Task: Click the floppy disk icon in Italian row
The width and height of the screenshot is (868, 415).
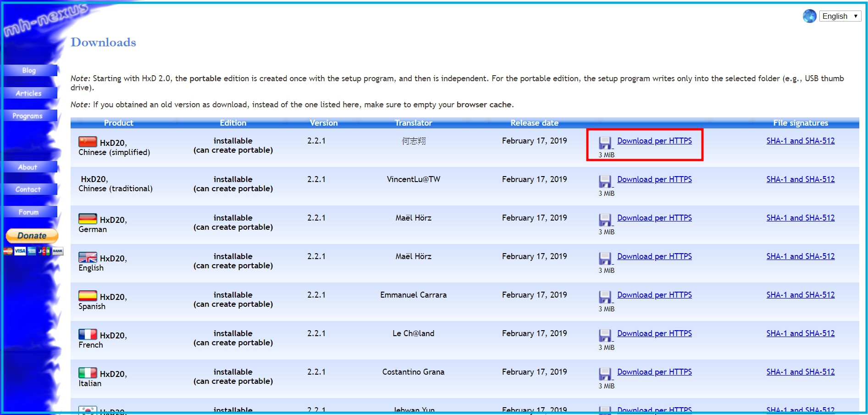Action: [605, 374]
